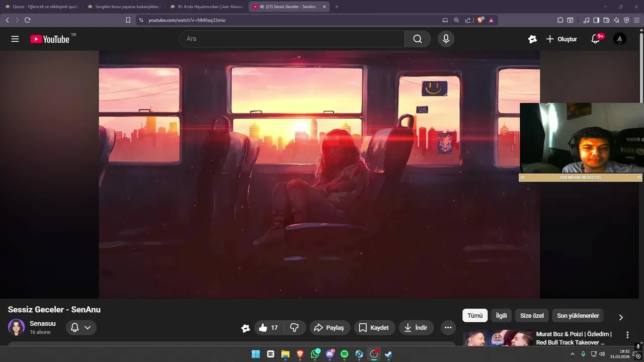644x362 pixels.
Task: Download the video with İndir
Action: (x=416, y=328)
